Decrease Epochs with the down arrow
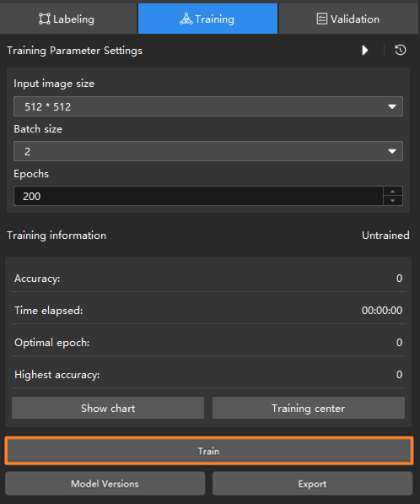The width and height of the screenshot is (420, 504). point(393,201)
